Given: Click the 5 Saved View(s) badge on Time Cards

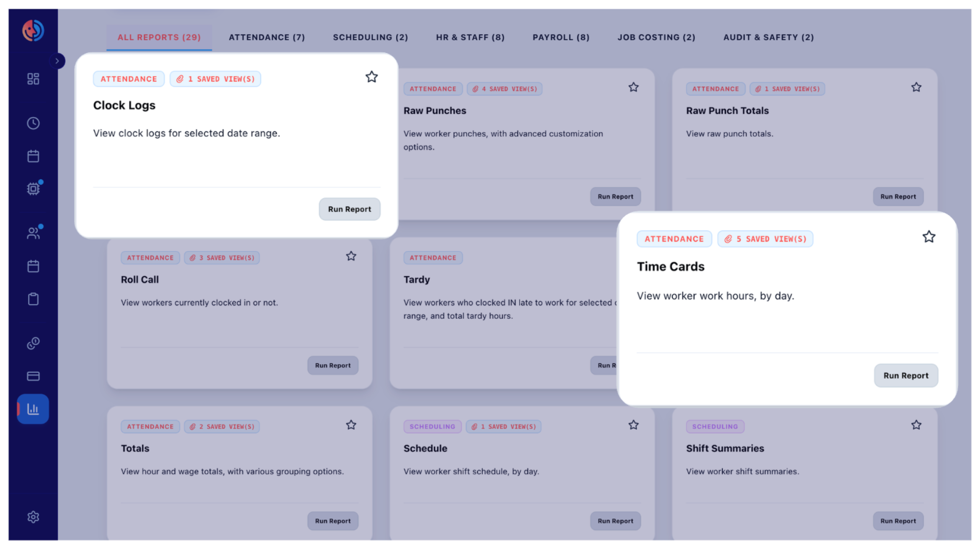Looking at the screenshot, I should tap(765, 239).
